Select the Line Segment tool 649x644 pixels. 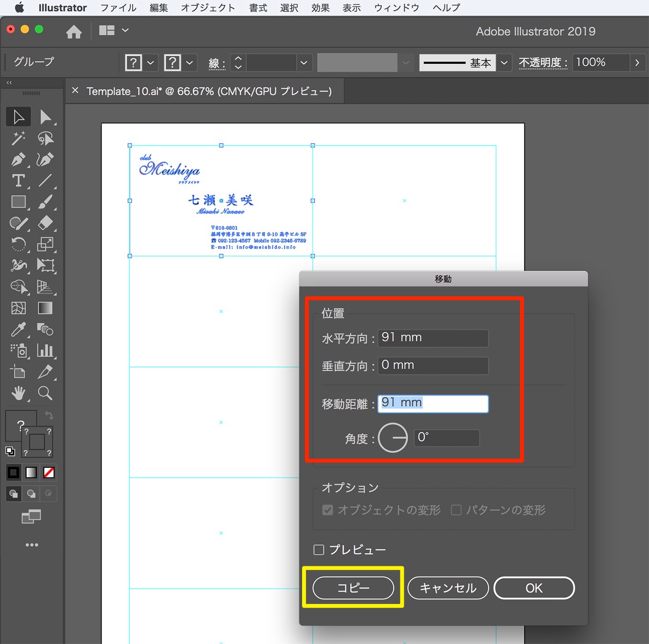(45, 180)
